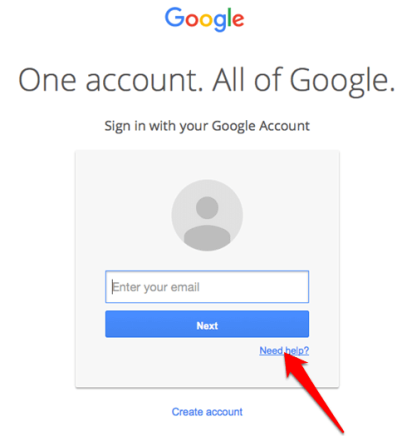Click the yellow letter o in the Google logo
Image resolution: width=417 pixels, height=436 pixels.
[x=206, y=20]
